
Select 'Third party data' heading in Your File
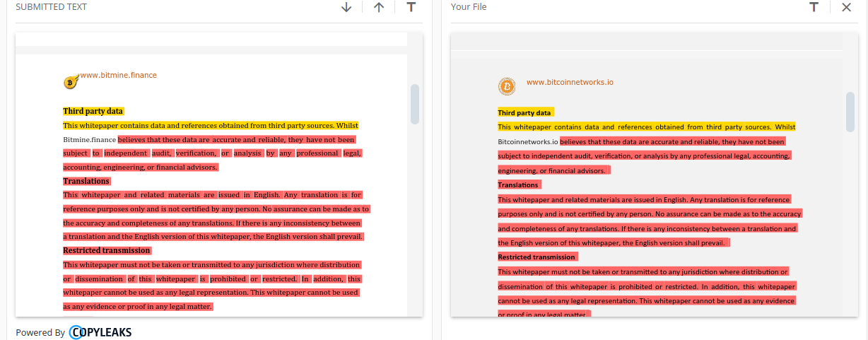pos(525,112)
